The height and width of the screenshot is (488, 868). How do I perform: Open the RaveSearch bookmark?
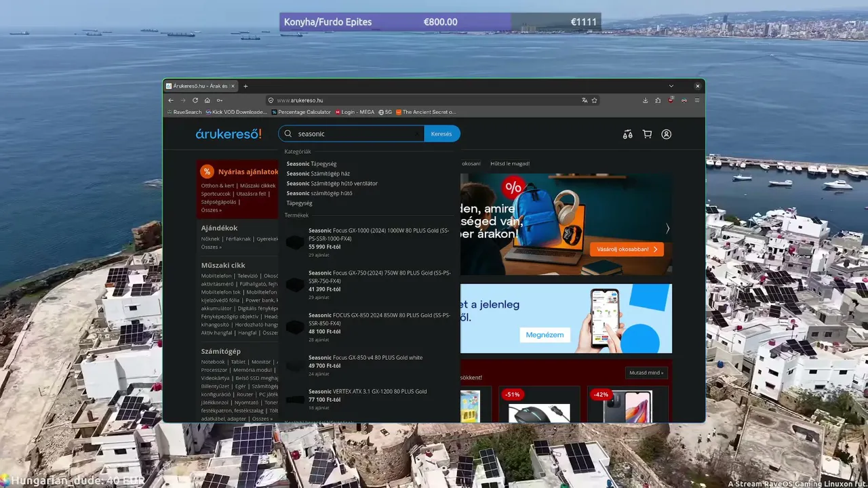coord(184,112)
